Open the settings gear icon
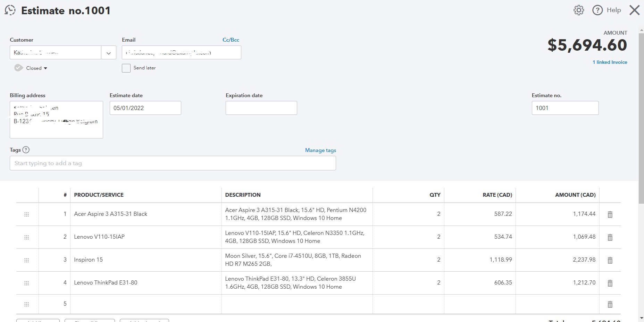 [x=579, y=10]
